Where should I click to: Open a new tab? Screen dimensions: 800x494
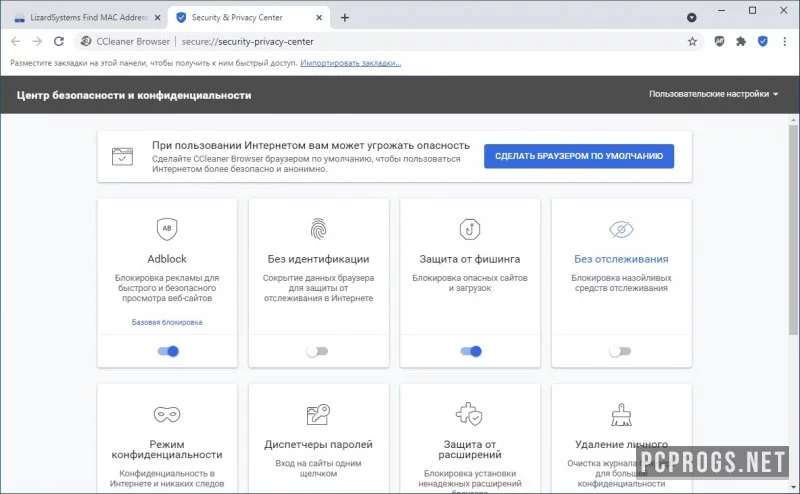(x=344, y=17)
